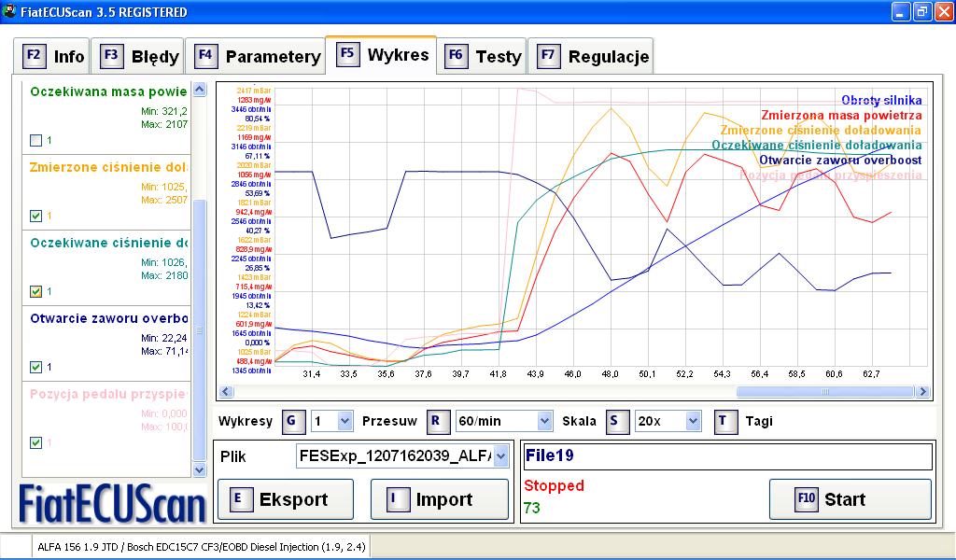This screenshot has height=560, width=956.
Task: Enable the Oczekiwana masa powietrza checkbox
Action: coord(36,140)
